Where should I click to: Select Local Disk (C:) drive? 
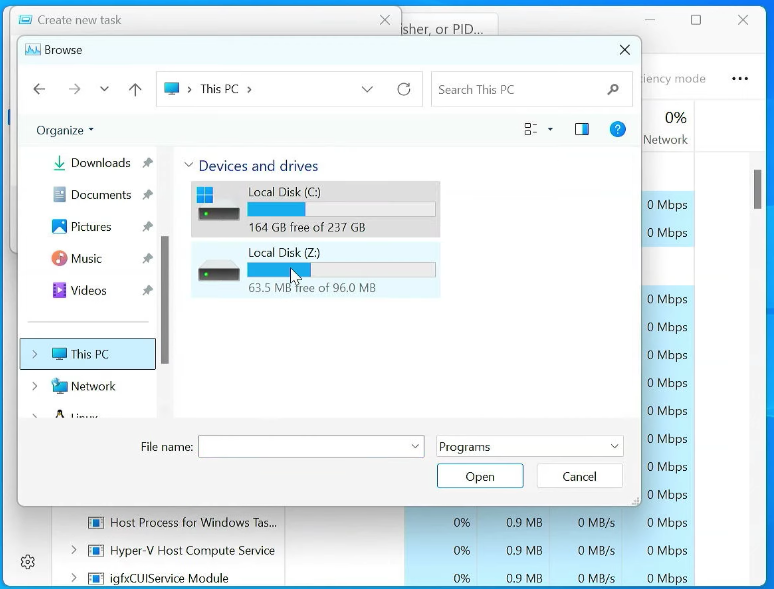(x=315, y=209)
